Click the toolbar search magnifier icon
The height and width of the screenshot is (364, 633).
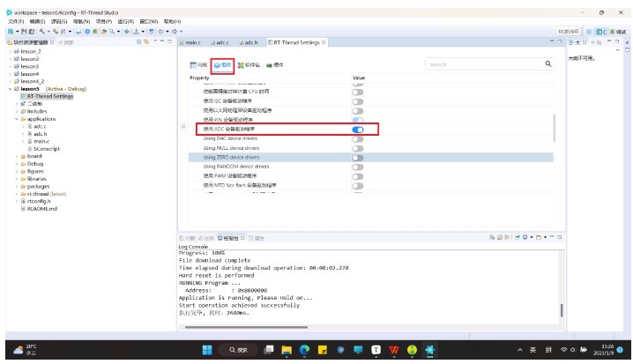click(x=111, y=32)
